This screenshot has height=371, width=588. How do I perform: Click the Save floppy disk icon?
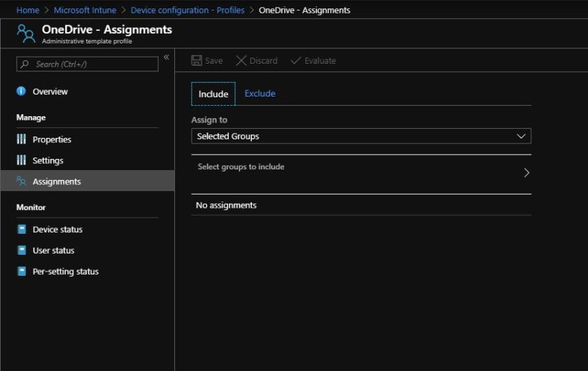point(197,60)
